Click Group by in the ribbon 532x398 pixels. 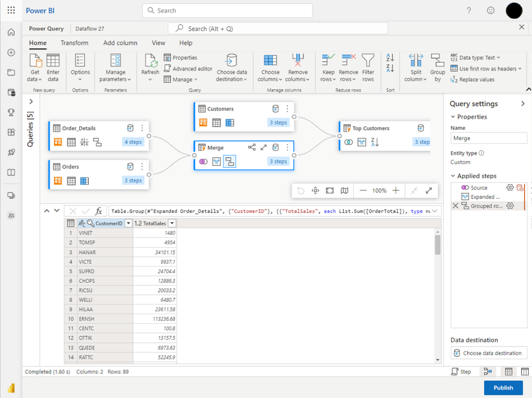click(437, 68)
